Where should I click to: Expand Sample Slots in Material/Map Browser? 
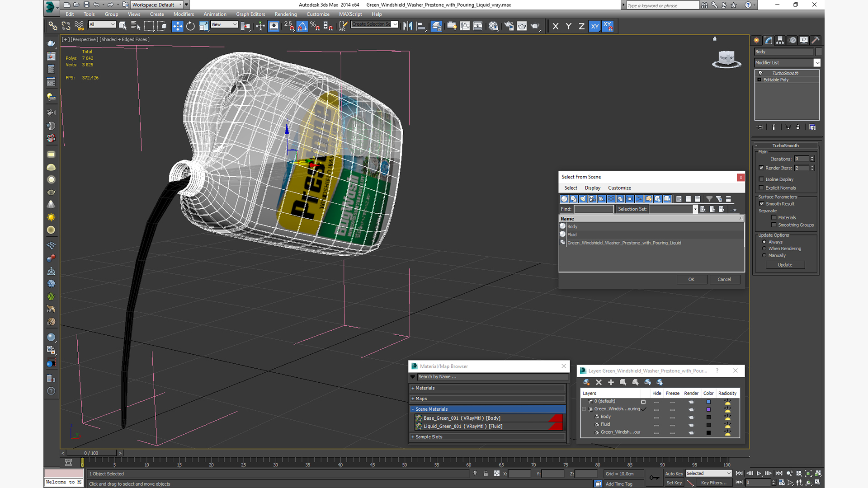tap(488, 437)
